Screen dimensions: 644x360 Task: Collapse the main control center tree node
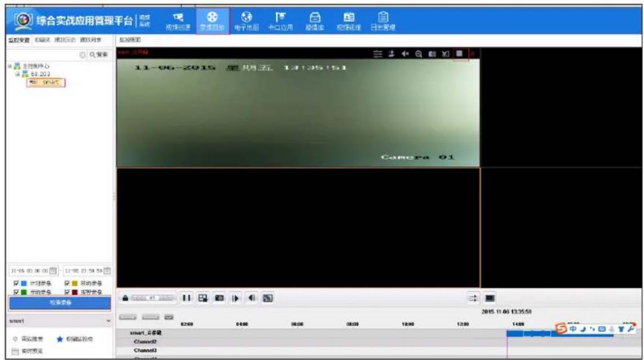pyautogui.click(x=10, y=66)
